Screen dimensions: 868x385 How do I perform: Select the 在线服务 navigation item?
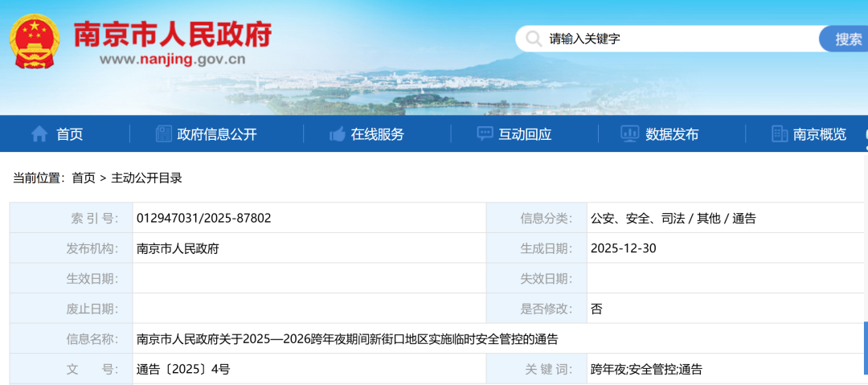coord(378,134)
